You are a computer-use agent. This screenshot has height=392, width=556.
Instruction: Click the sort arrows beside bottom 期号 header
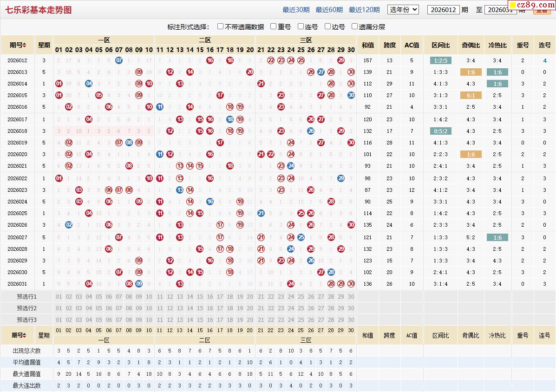point(24,335)
